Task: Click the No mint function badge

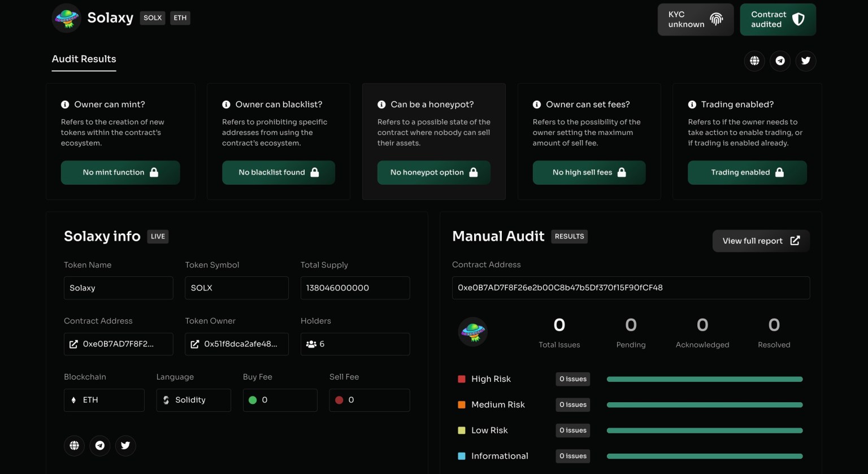Action: tap(120, 173)
